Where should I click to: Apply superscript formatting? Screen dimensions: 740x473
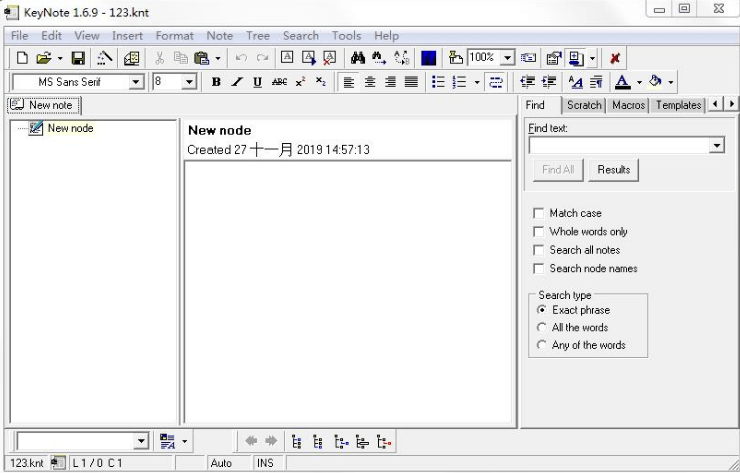[300, 82]
